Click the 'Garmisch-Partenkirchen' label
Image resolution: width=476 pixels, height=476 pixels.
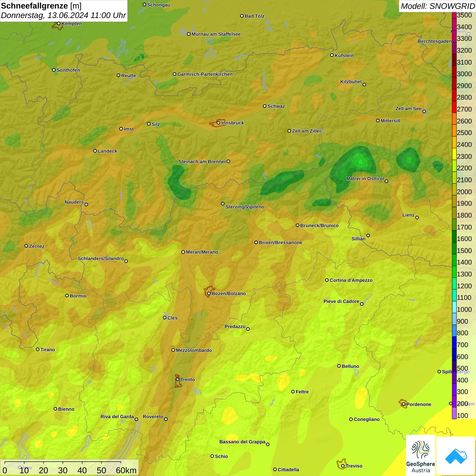(205, 74)
